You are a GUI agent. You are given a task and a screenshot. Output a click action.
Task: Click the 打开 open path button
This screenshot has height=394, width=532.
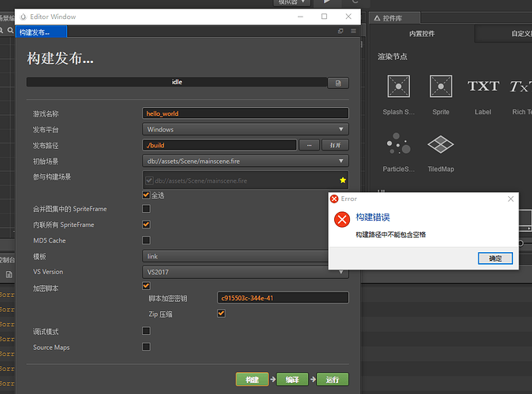tap(335, 145)
